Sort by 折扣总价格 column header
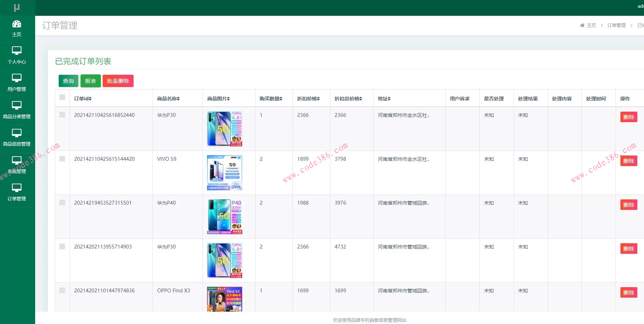Screen dimensions: 644x324 click(348, 99)
